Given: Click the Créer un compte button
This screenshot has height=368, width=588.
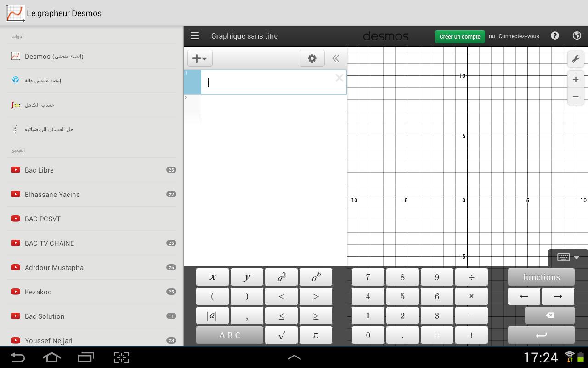Looking at the screenshot, I should [460, 36].
